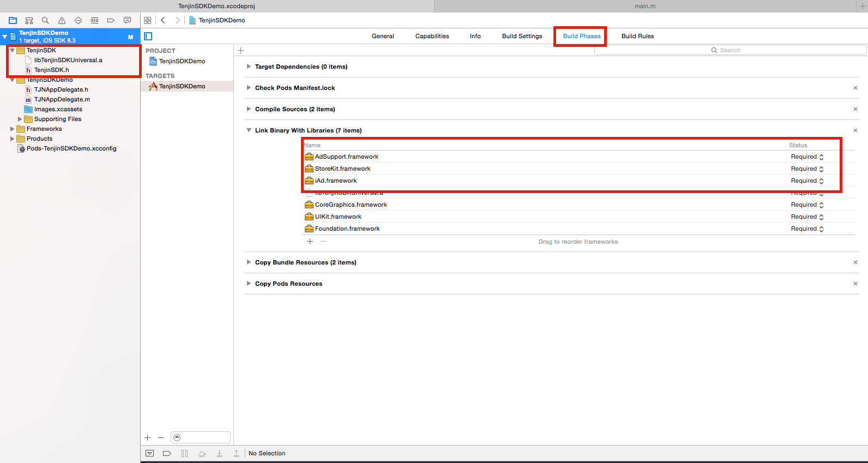Delete the Copy Bundle Resources phase
The height and width of the screenshot is (463, 868).
coord(855,262)
